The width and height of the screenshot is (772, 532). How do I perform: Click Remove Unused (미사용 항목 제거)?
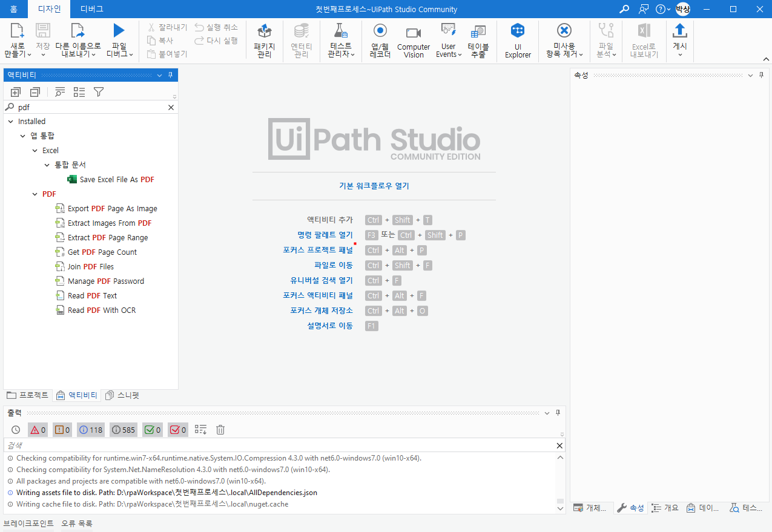(x=564, y=41)
